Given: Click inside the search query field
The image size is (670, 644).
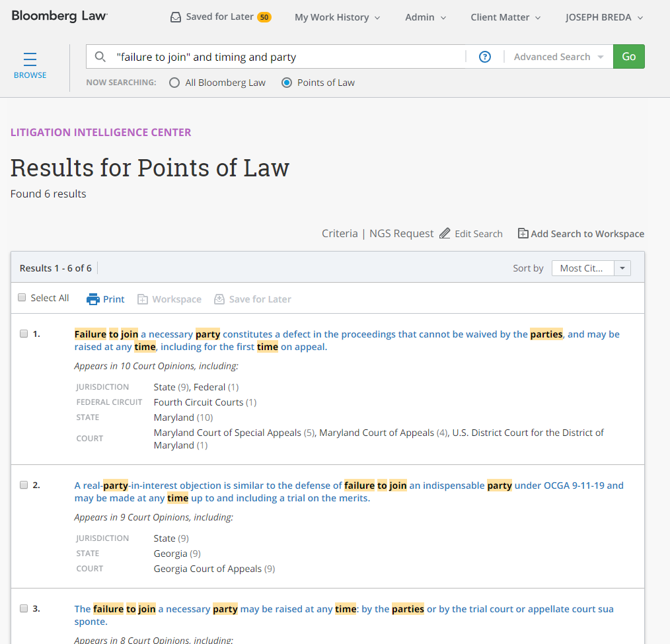Looking at the screenshot, I should point(287,57).
